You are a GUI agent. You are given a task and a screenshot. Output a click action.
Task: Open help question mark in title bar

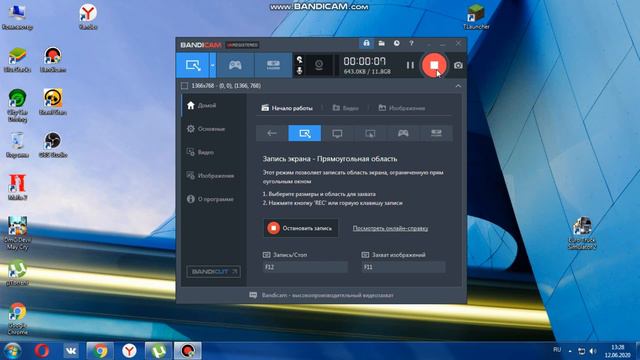tap(411, 43)
